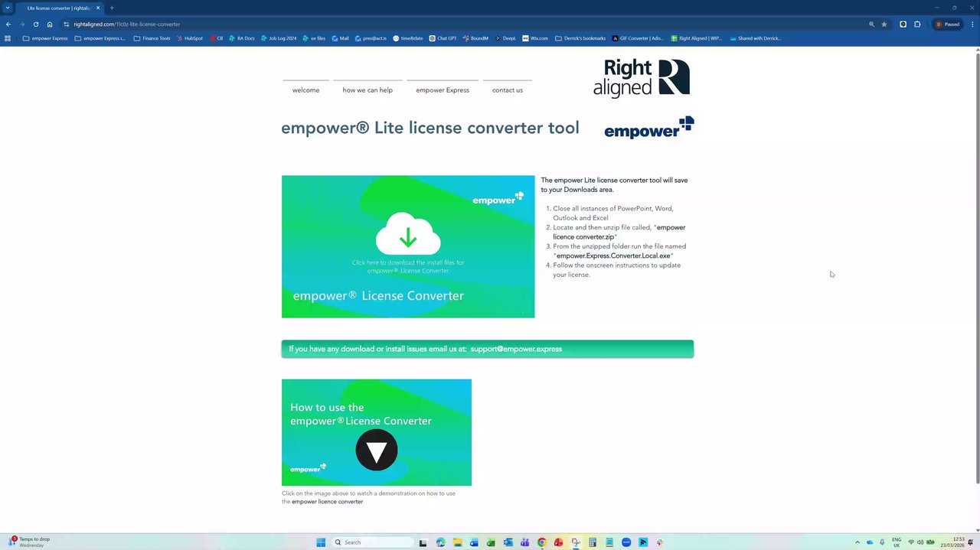Expand the Finance Tools bookmarks folder
The width and height of the screenshot is (980, 550).
[x=152, y=38]
